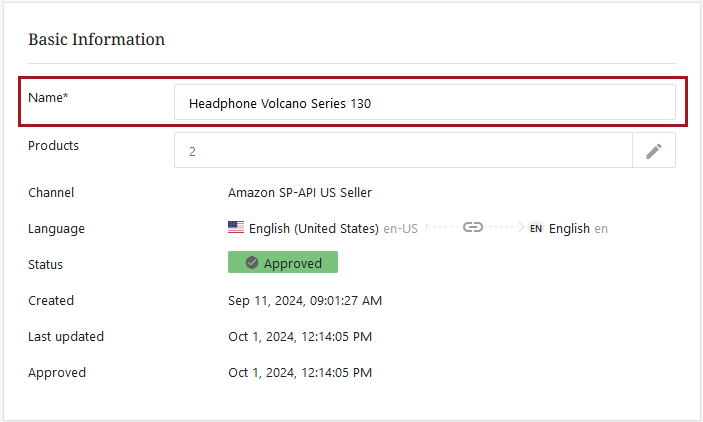This screenshot has width=703, height=422.
Task: Click the chain link icon between languages
Action: pos(473,228)
